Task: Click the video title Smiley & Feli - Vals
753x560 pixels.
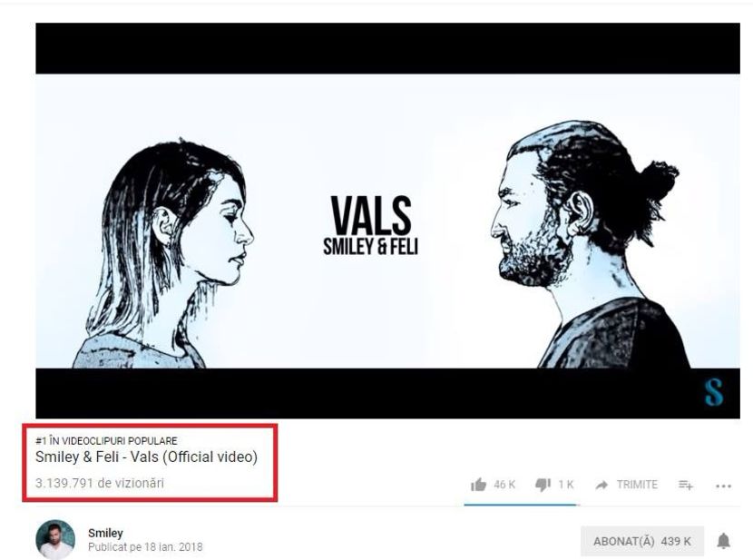Action: tap(146, 457)
